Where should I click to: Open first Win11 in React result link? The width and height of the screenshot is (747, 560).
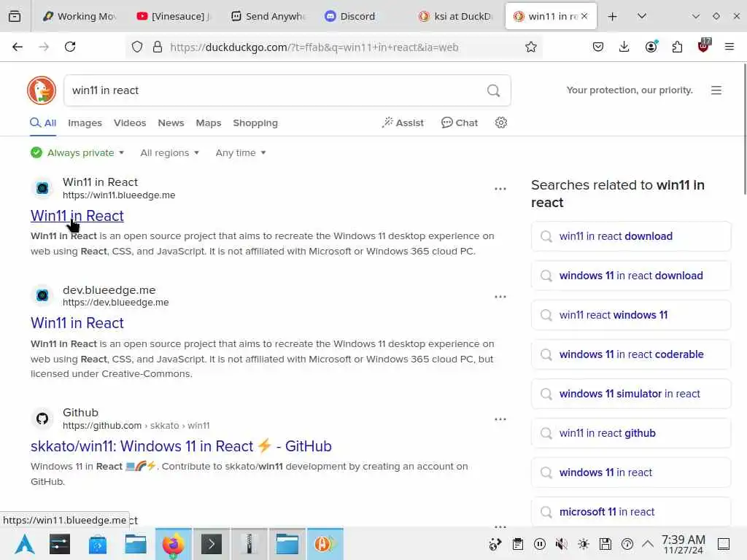tap(77, 216)
